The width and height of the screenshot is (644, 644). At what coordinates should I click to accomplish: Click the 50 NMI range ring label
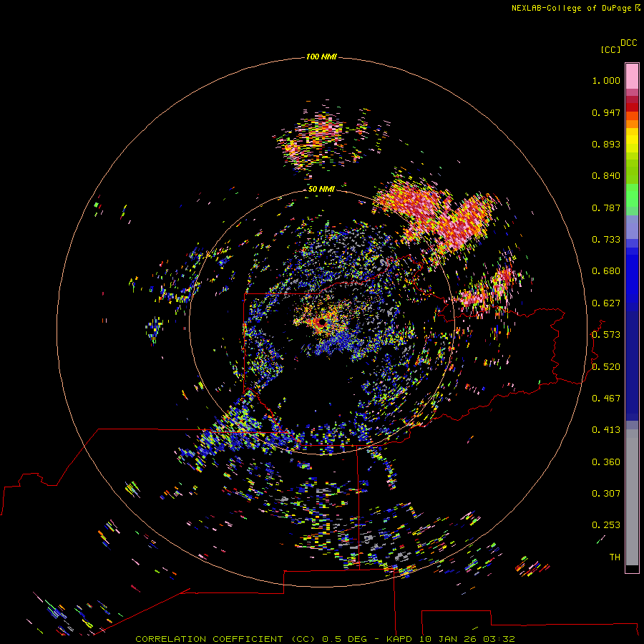tap(321, 189)
